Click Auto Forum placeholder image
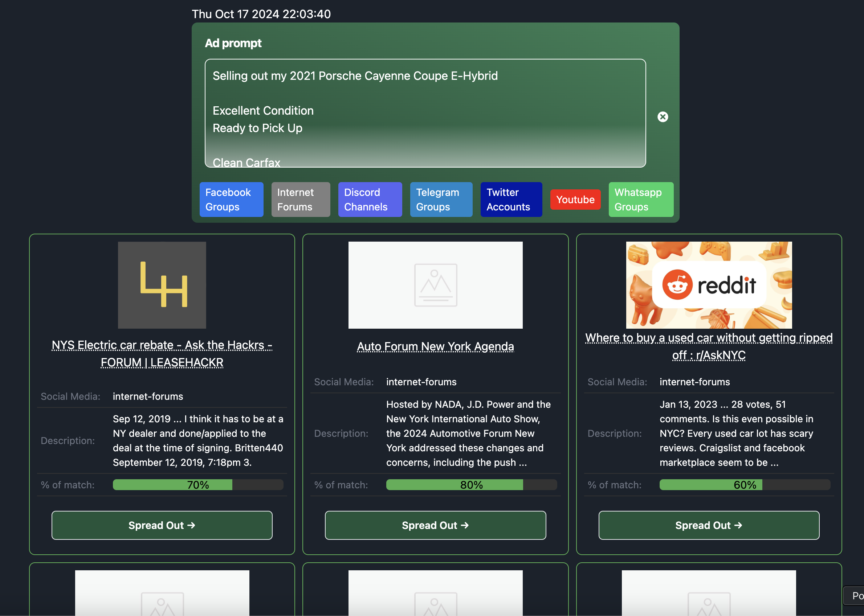This screenshot has height=616, width=864. pos(435,285)
